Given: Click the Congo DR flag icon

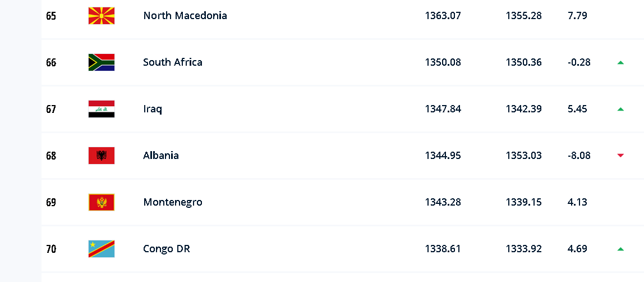Looking at the screenshot, I should (x=102, y=249).
